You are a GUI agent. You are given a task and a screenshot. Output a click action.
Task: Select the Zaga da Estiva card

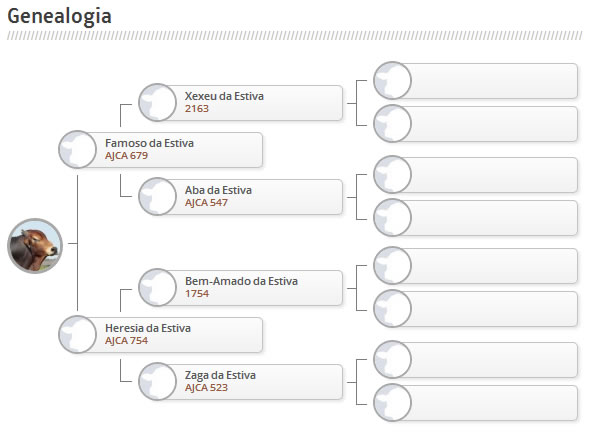pyautogui.click(x=260, y=382)
